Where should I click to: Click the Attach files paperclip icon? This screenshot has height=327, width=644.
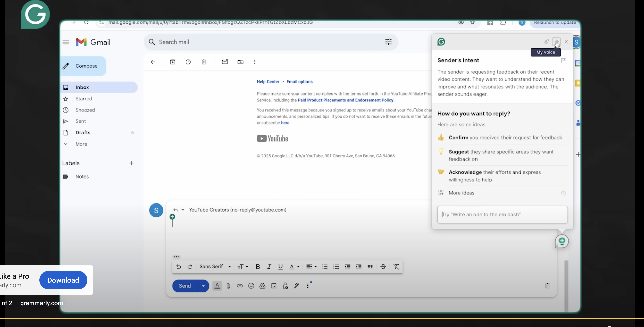(x=228, y=286)
